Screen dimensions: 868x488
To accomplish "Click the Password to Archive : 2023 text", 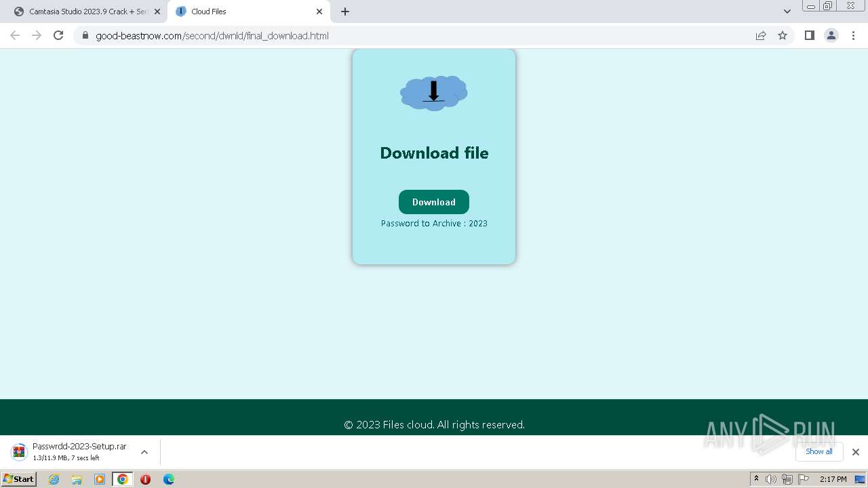I will (434, 223).
